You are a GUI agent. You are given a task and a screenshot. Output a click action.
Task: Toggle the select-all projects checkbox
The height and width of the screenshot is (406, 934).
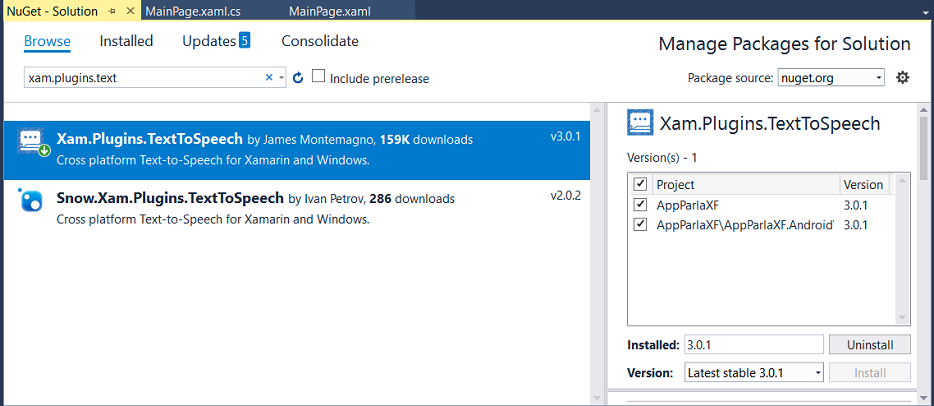coord(640,184)
